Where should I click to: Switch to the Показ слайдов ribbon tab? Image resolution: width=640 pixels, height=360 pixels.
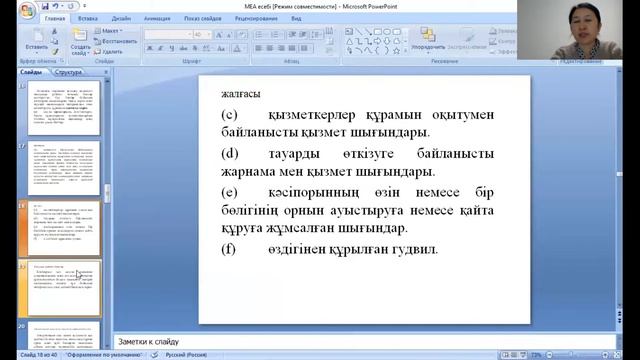click(202, 19)
